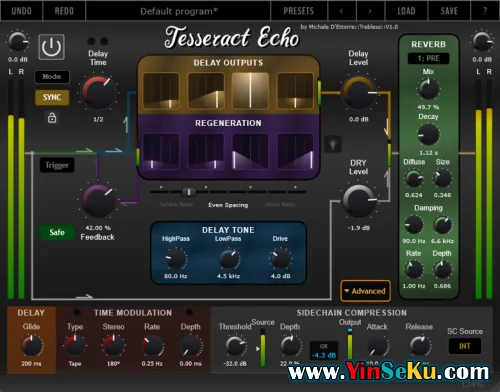
Task: Go to previous preset arrow
Action: [342, 11]
